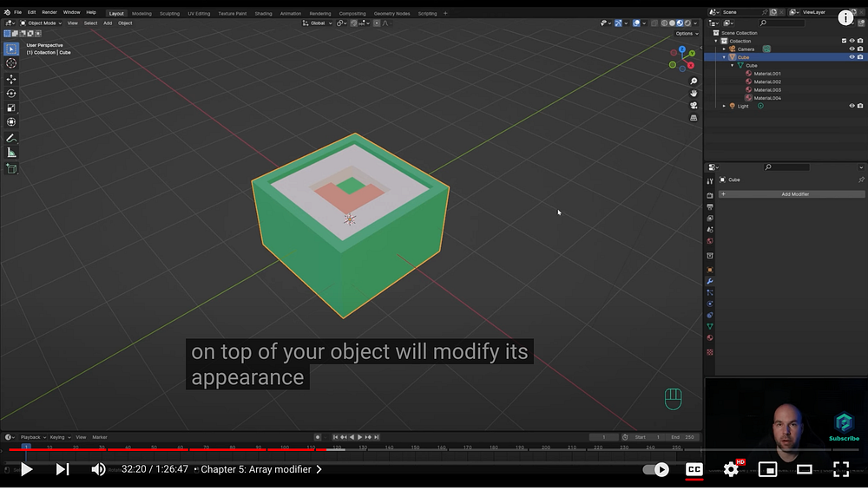Screen dimensions: 868x490
Task: Open the File menu
Action: click(17, 12)
